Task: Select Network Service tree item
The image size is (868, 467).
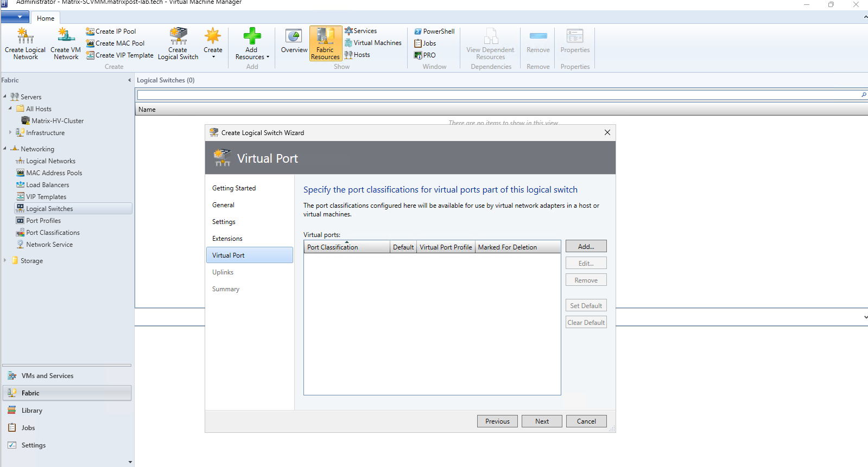Action: 44,245
